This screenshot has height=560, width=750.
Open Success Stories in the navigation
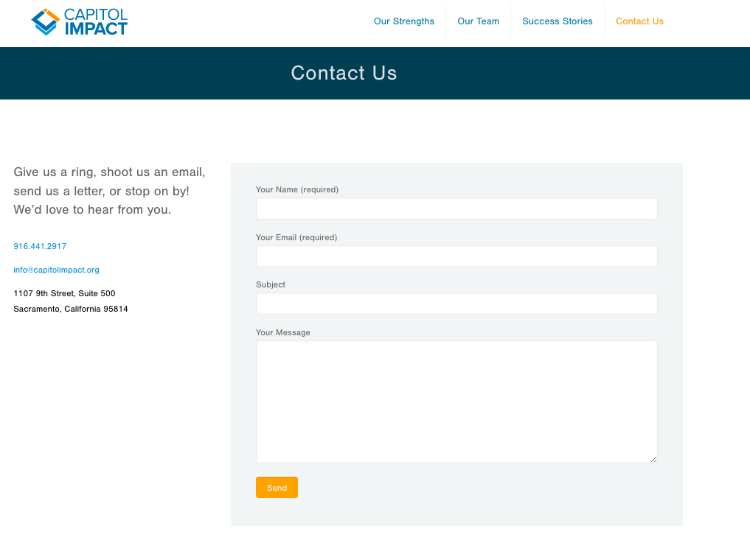557,21
